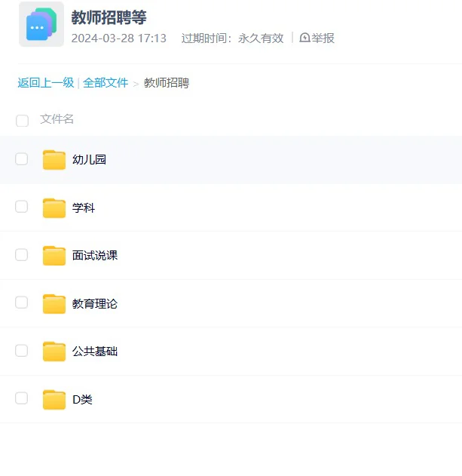
Task: Click the 公共基础 folder name
Action: pyautogui.click(x=95, y=352)
